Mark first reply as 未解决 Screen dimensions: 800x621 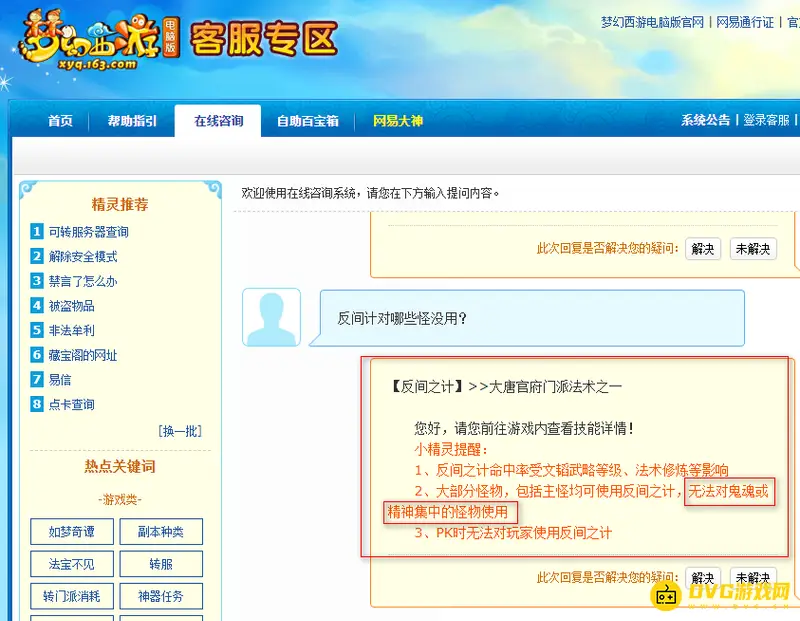pyautogui.click(x=753, y=249)
